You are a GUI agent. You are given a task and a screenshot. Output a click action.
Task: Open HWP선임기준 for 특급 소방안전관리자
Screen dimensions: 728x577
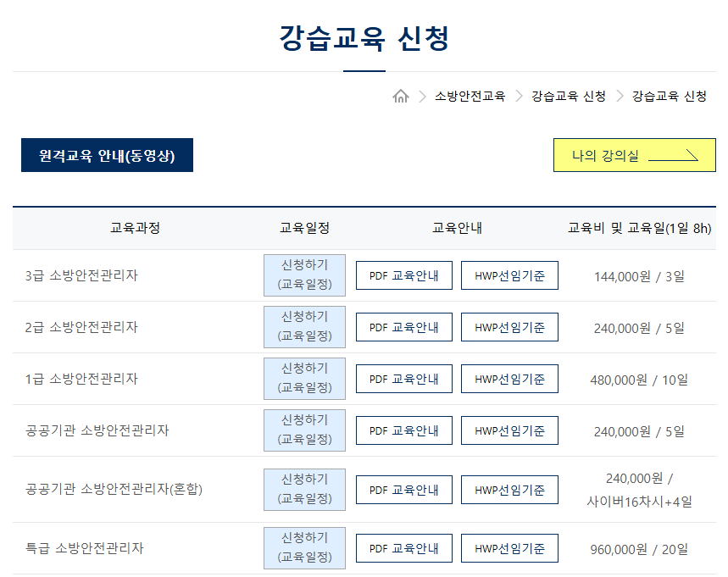(509, 548)
